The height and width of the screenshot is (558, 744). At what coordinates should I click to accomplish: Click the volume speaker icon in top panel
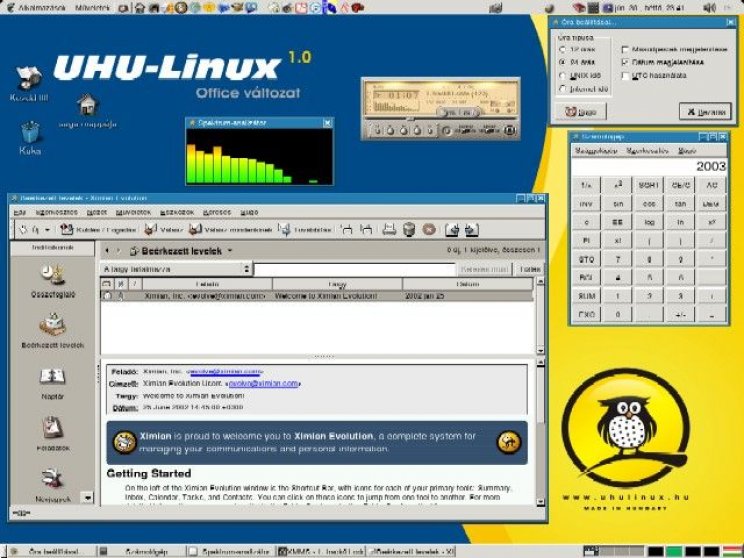(709, 8)
